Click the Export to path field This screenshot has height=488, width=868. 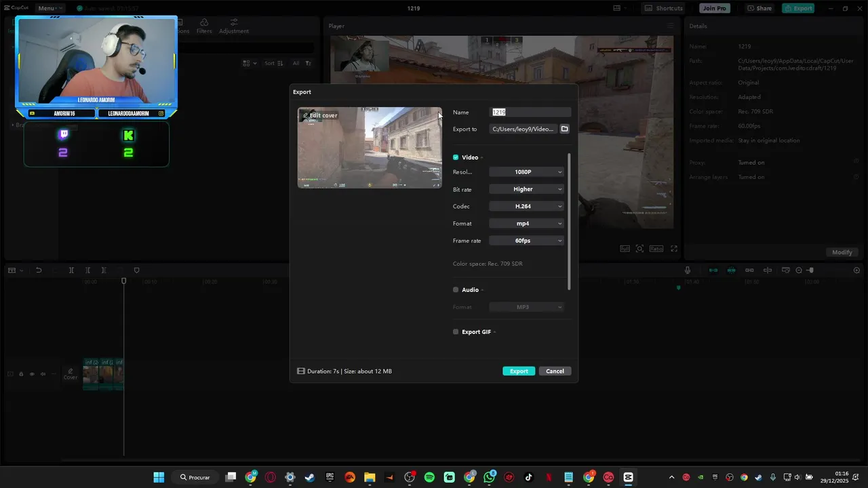[523, 129]
